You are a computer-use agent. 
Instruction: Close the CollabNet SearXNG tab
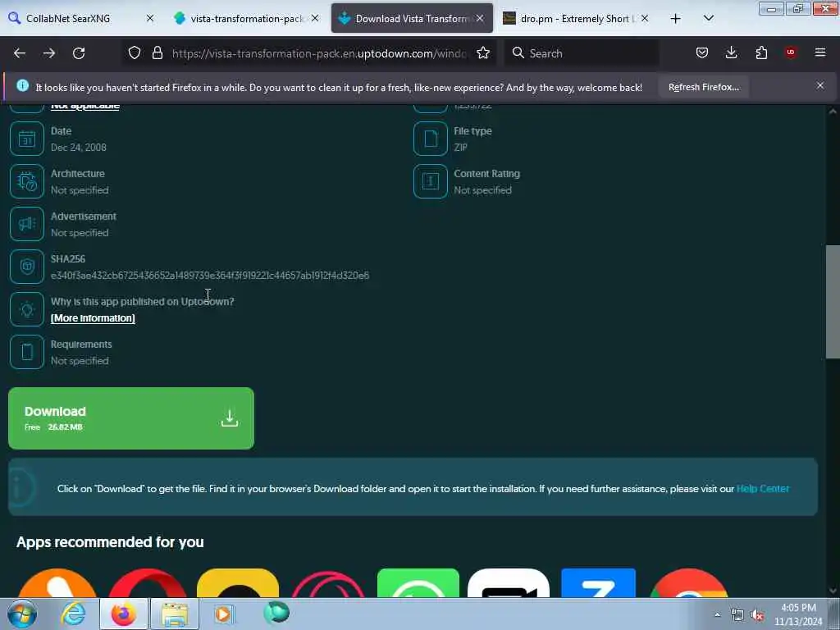(x=150, y=18)
